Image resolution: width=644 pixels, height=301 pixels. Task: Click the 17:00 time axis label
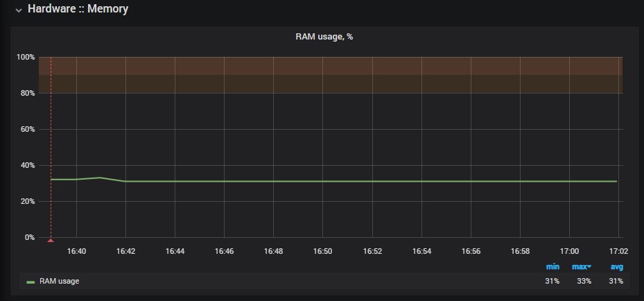click(x=570, y=251)
